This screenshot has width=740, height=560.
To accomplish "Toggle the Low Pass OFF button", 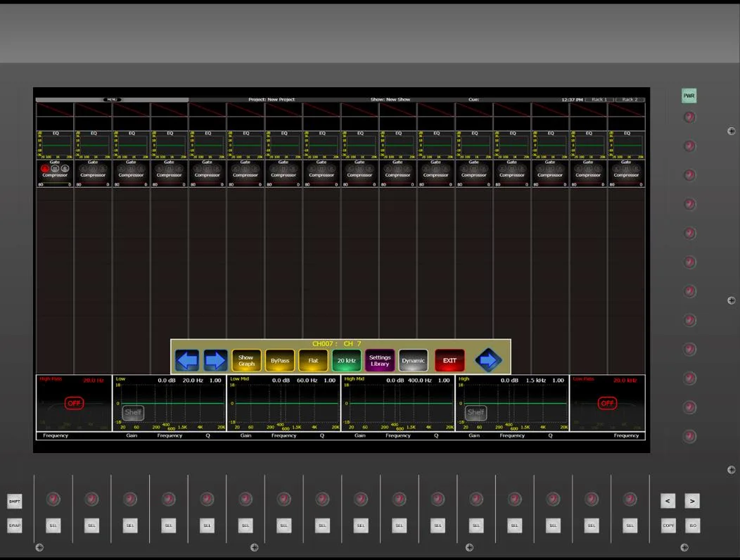I will pos(607,403).
